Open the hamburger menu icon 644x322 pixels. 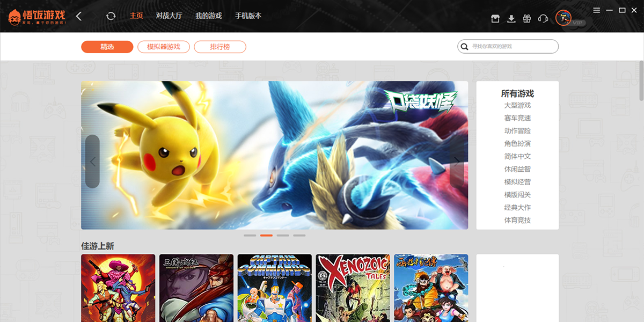597,10
